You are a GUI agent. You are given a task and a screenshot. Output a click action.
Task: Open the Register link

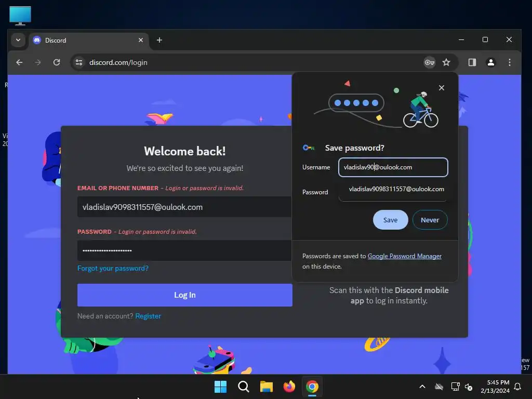point(148,316)
